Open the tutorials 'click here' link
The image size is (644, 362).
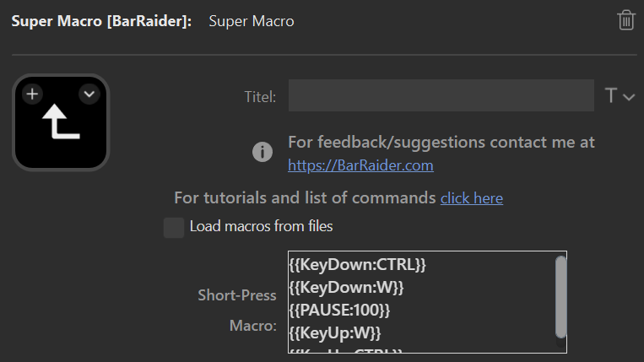click(471, 198)
